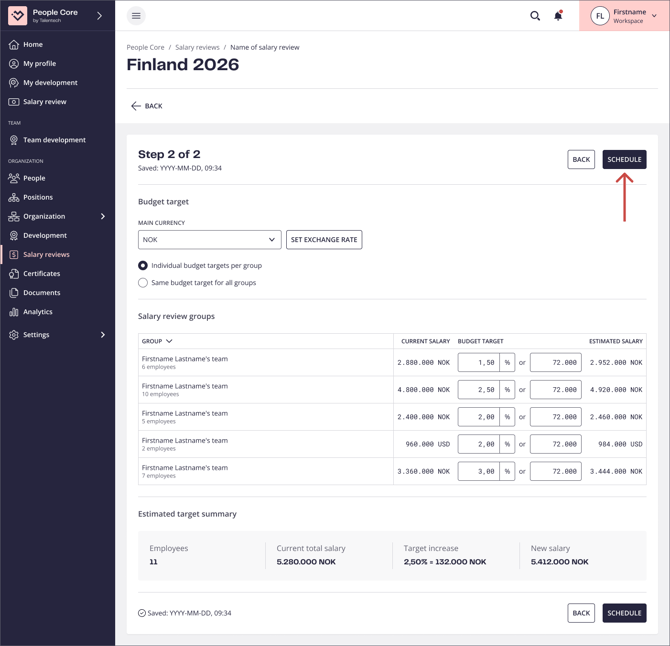Open the NOK main currency dropdown

pos(209,240)
